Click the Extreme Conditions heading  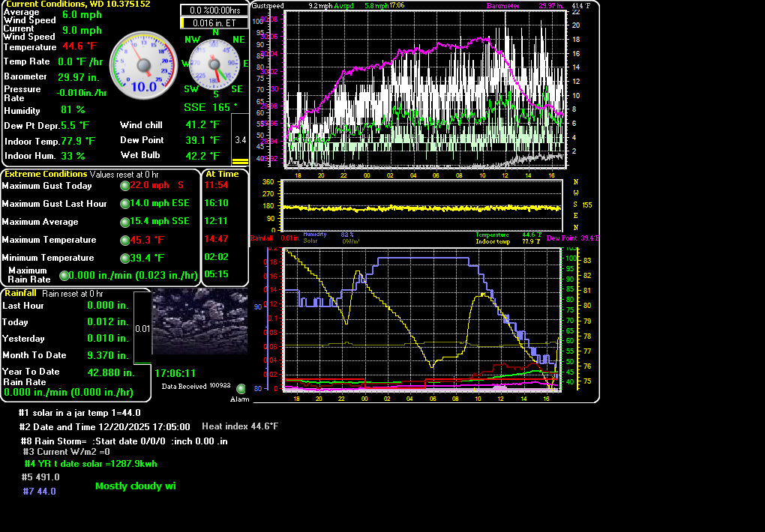(46, 174)
